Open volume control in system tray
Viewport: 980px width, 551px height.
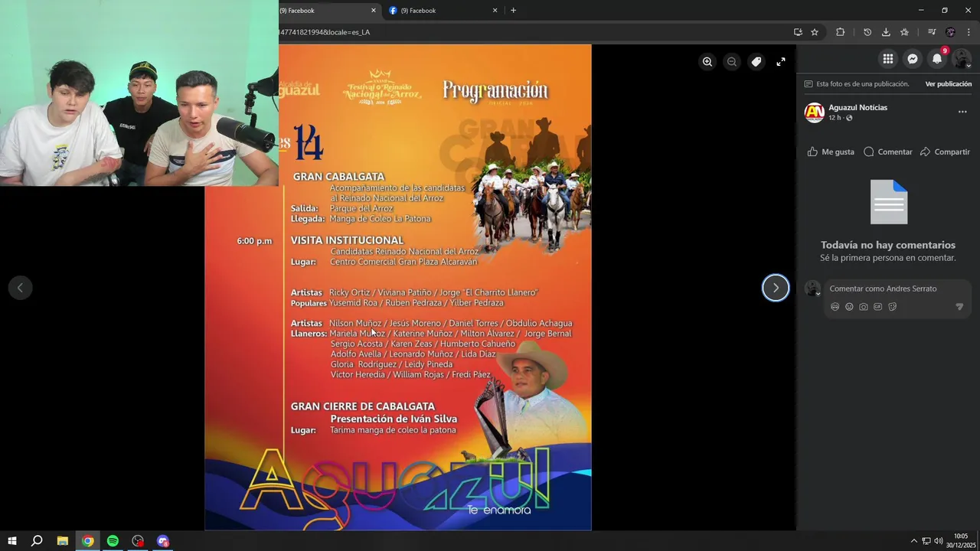(939, 541)
